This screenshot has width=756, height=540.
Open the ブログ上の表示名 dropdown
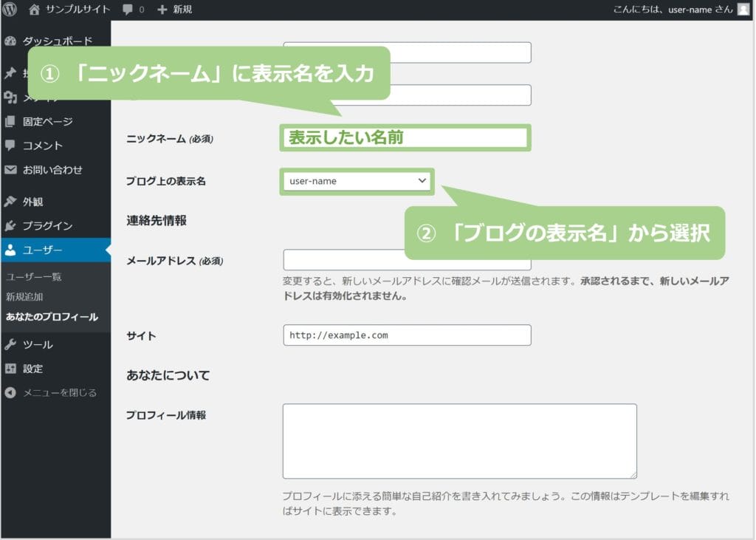pyautogui.click(x=357, y=181)
